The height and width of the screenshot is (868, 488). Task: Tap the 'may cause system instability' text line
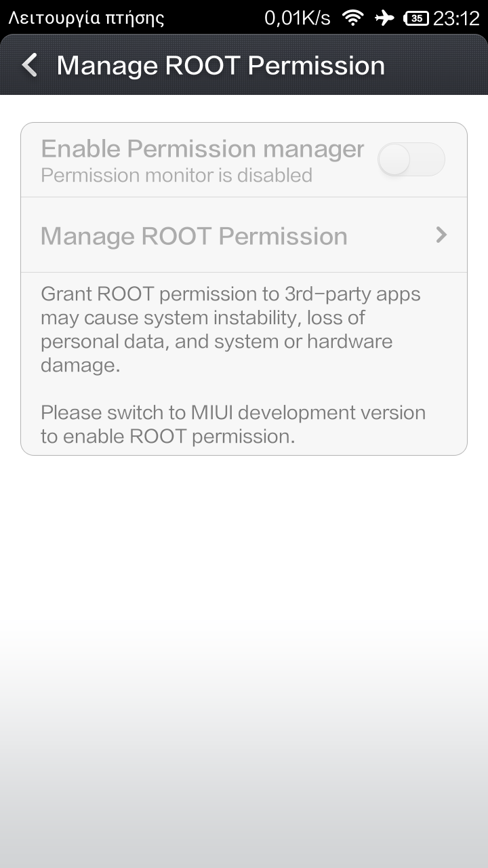click(x=203, y=318)
